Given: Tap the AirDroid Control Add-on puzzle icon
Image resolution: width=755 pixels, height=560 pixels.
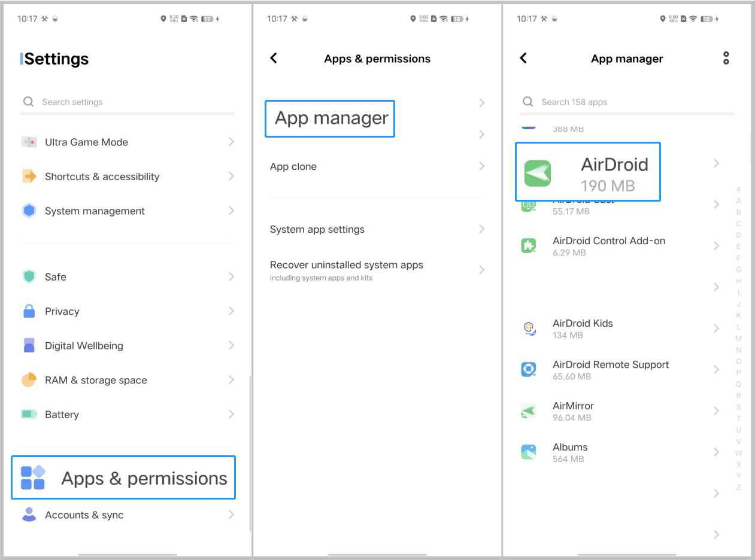Looking at the screenshot, I should [x=529, y=245].
